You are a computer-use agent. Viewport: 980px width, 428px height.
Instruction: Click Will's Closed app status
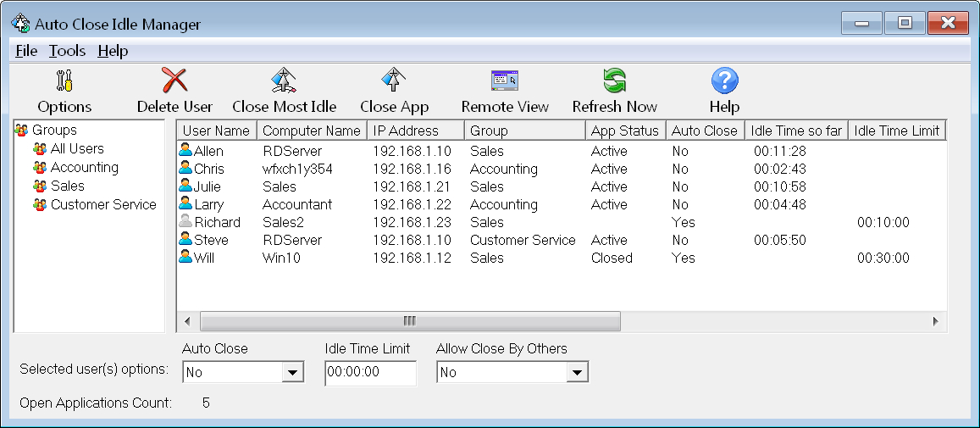612,258
